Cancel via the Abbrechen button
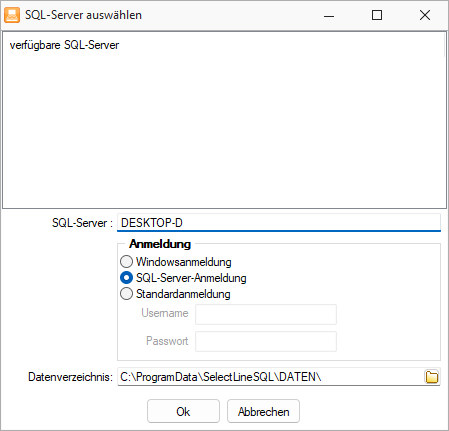This screenshot has width=449, height=431. click(263, 411)
